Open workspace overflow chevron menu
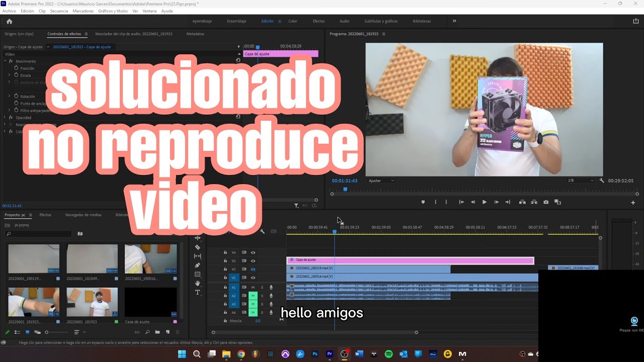644x362 pixels. (454, 21)
